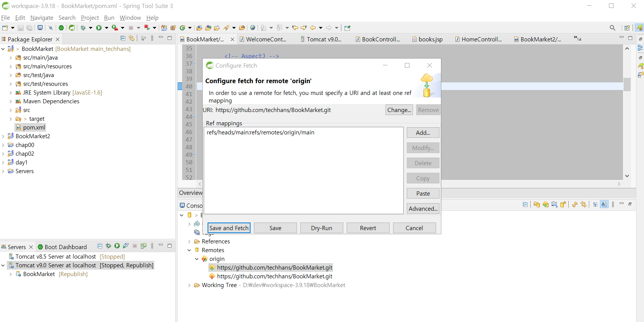Viewport: 644px width, 322px height.
Task: Click Cancel in the Configure Fetch dialog
Action: (x=414, y=228)
